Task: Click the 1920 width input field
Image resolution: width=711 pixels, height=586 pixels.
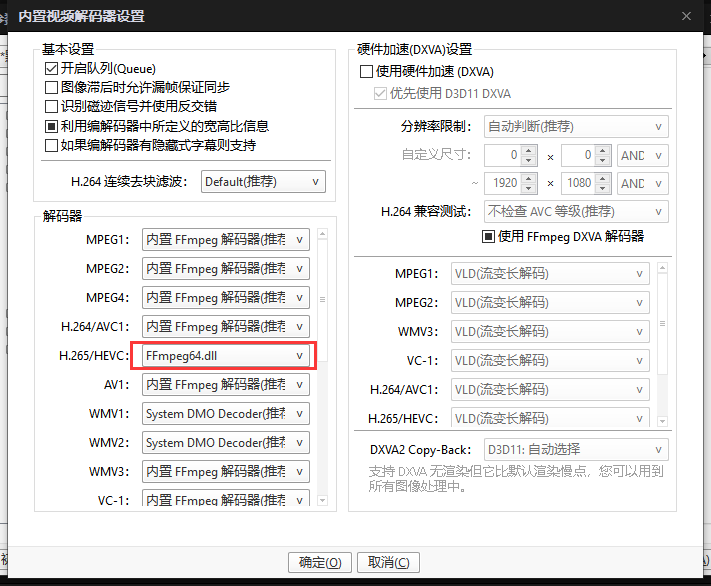Action: click(502, 183)
